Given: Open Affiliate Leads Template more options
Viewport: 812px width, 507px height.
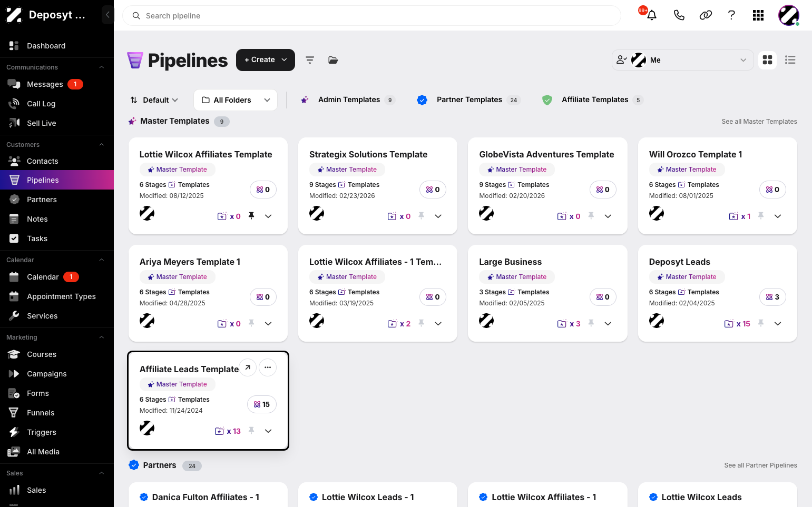Looking at the screenshot, I should pos(268,367).
